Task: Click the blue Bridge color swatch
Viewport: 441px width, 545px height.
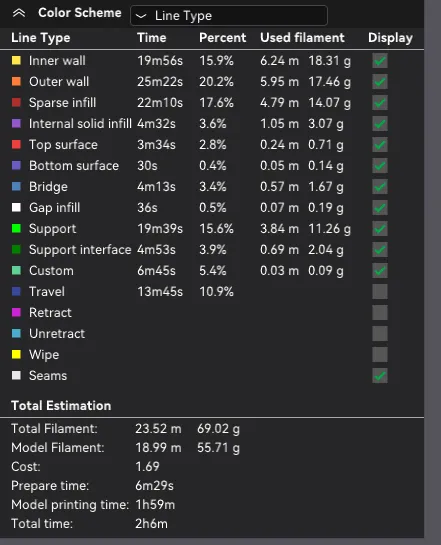Action: tap(16, 186)
